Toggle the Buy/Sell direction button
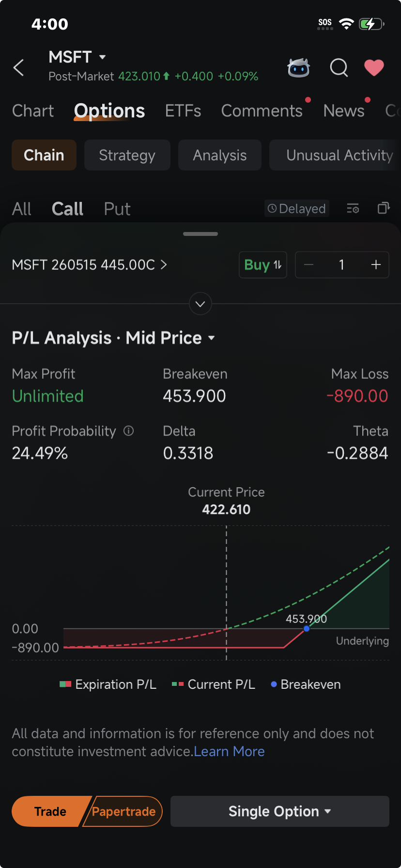 (x=263, y=265)
